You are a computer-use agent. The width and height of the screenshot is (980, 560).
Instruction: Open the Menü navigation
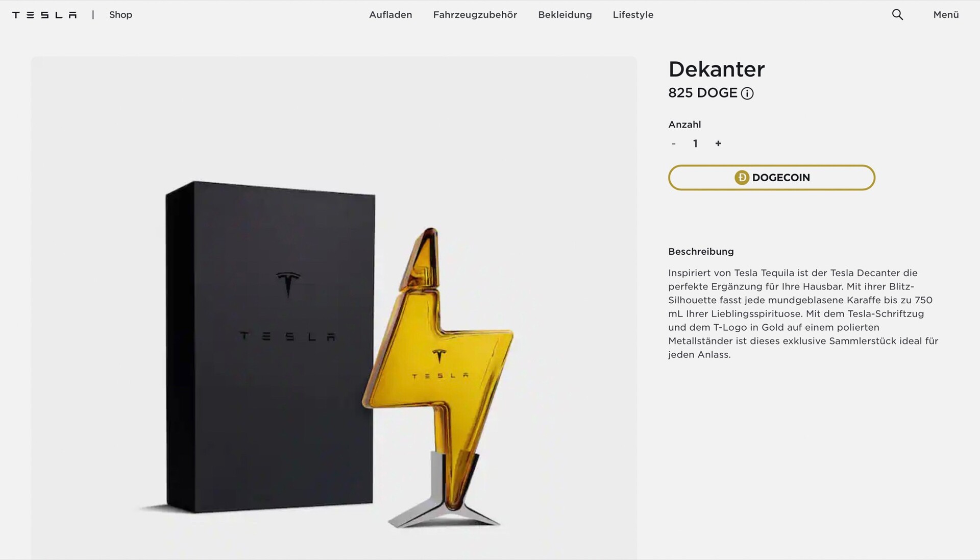point(946,15)
